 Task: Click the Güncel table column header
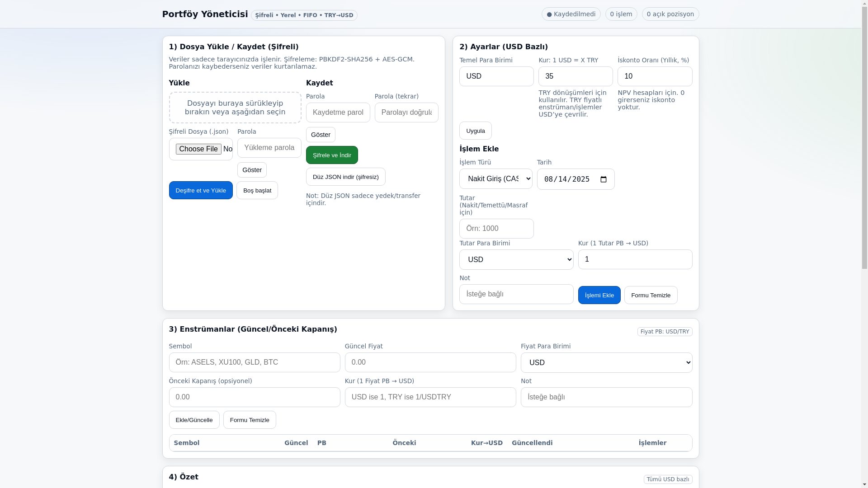[x=296, y=443]
